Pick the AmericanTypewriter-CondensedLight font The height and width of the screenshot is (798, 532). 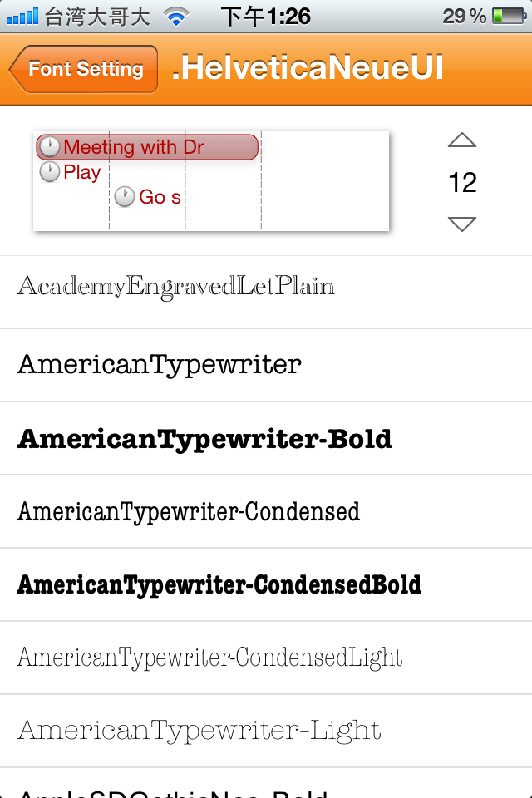pos(210,658)
